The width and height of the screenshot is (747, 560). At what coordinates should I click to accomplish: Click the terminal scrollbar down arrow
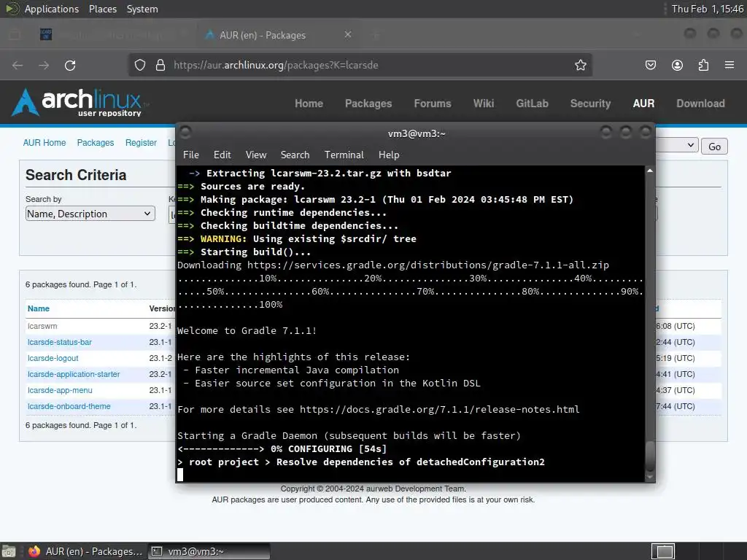(x=650, y=477)
